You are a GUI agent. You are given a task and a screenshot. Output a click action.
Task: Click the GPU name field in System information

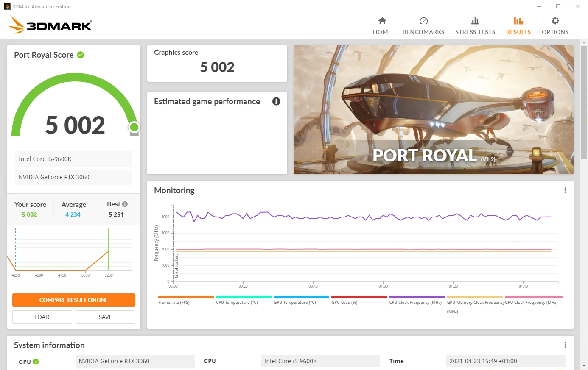135,361
